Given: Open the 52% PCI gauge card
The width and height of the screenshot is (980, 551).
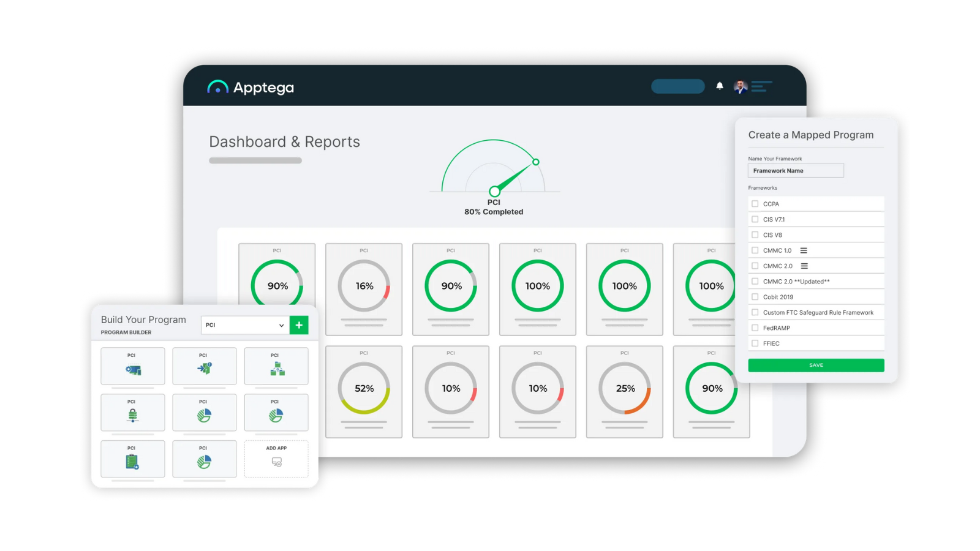Looking at the screenshot, I should [x=364, y=392].
